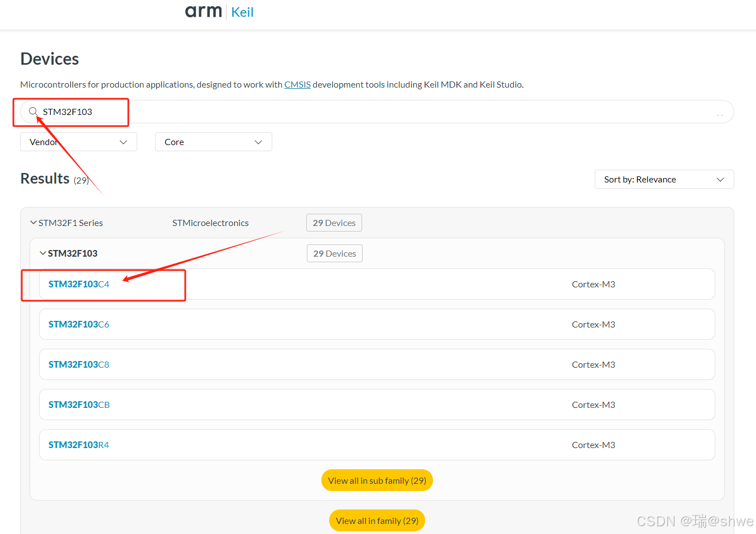
Task: Click the magnifier search icon
Action: pyautogui.click(x=33, y=112)
